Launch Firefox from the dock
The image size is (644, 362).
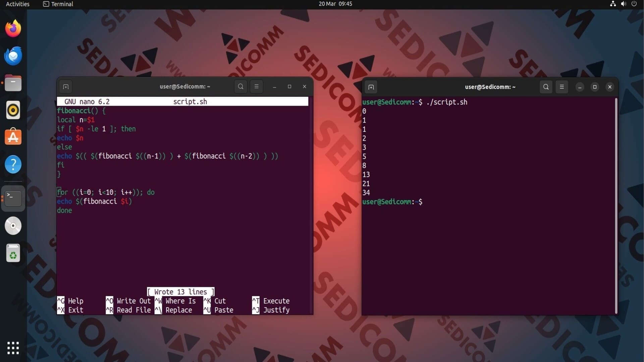pos(13,28)
